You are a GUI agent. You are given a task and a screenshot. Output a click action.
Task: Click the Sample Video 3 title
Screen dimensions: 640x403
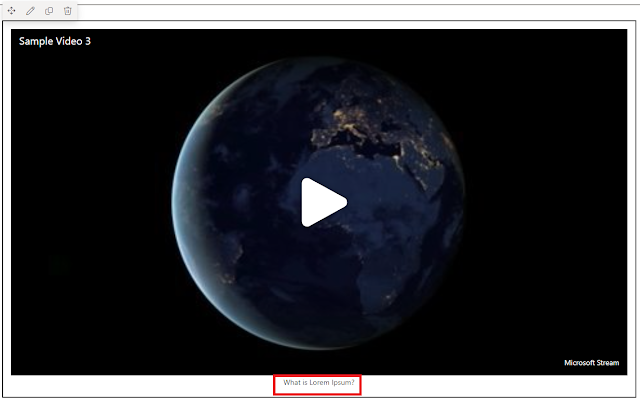tap(55, 41)
